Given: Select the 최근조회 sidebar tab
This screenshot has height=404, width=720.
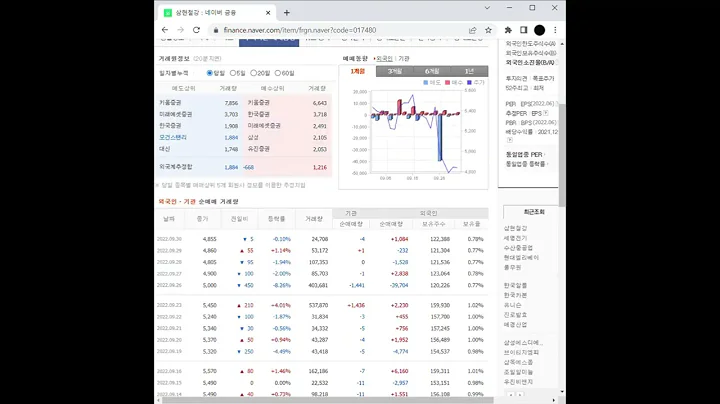Looking at the screenshot, I should tap(534, 212).
